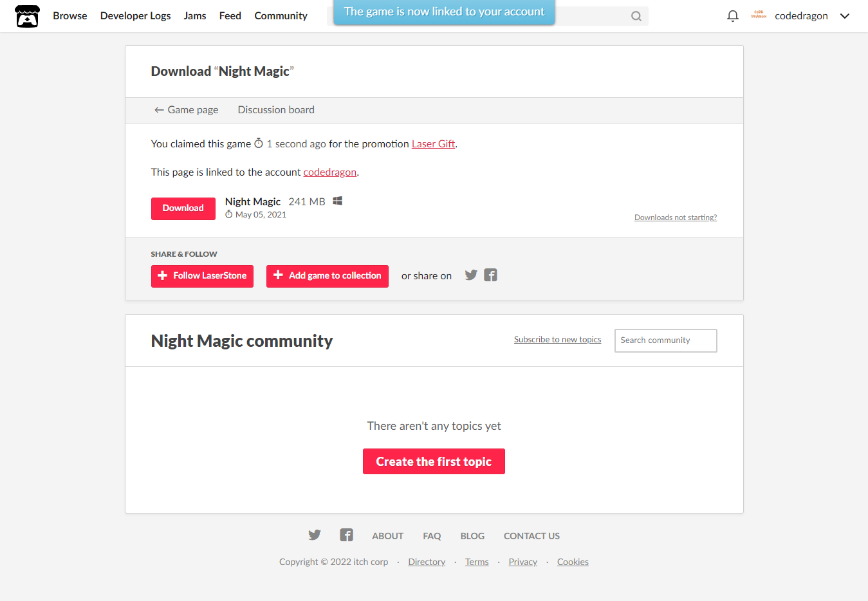Add game to collection
868x601 pixels.
pos(328,276)
